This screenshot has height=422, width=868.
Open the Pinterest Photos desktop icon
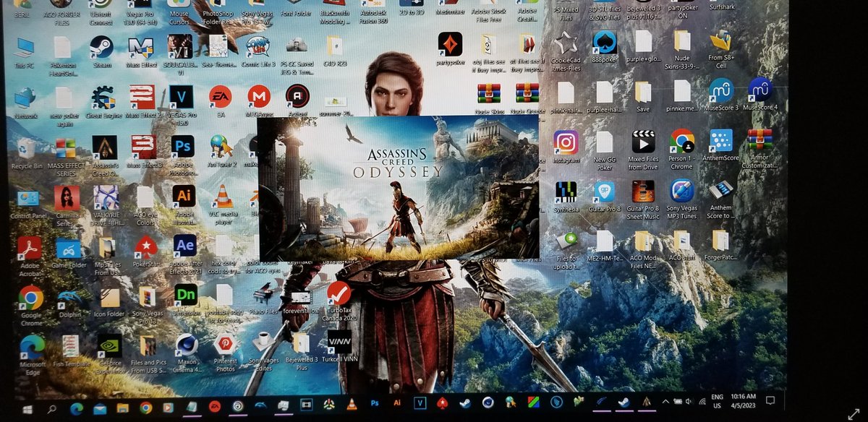(225, 351)
